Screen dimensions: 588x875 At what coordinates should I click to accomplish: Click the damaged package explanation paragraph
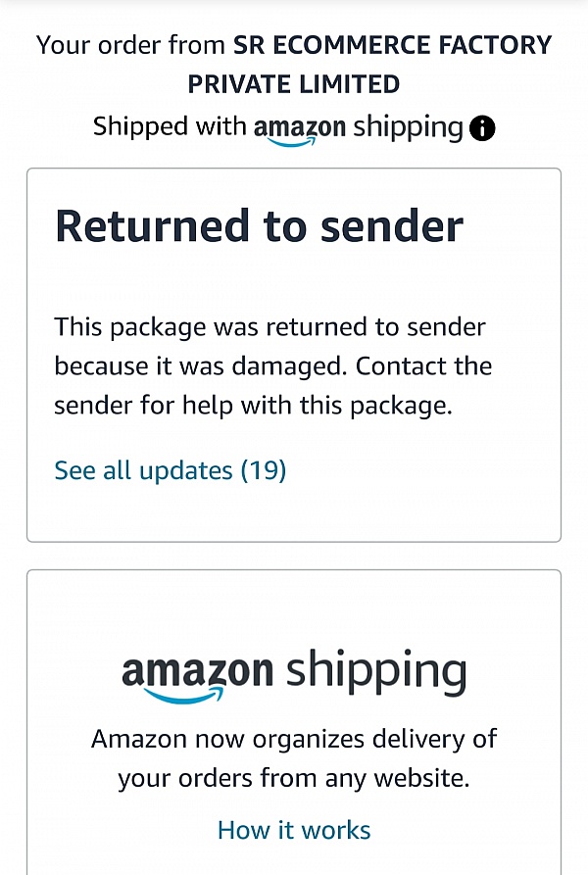[x=272, y=366]
